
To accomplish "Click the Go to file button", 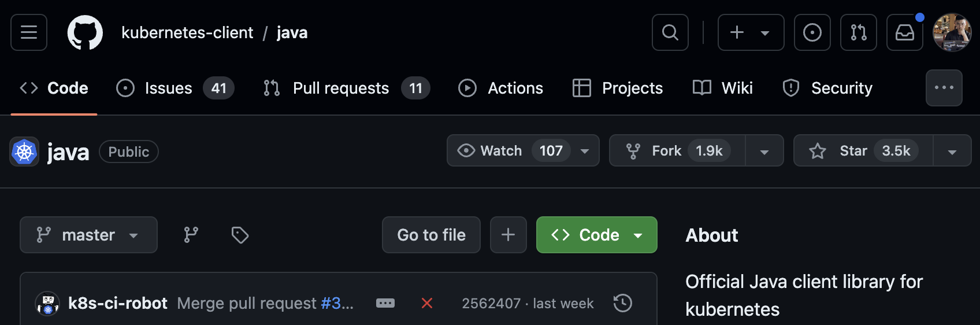I will [431, 235].
